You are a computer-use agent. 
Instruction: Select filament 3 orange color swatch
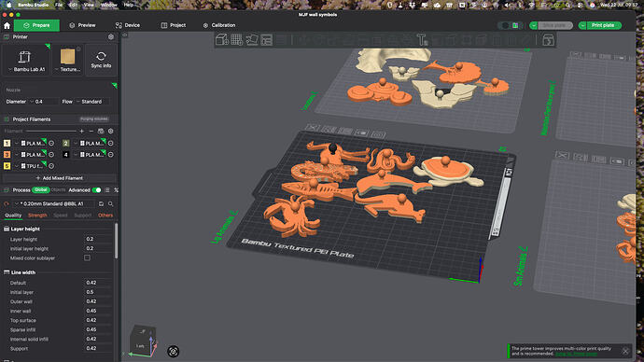(x=7, y=155)
